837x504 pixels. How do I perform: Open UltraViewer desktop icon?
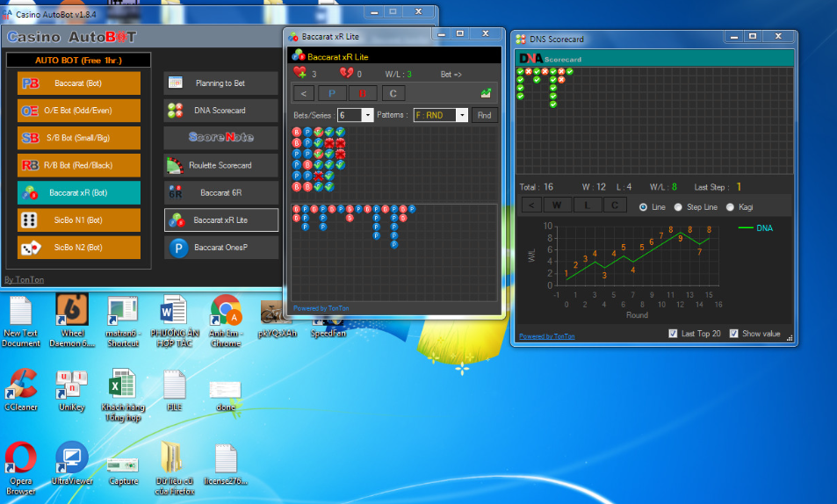tap(72, 464)
